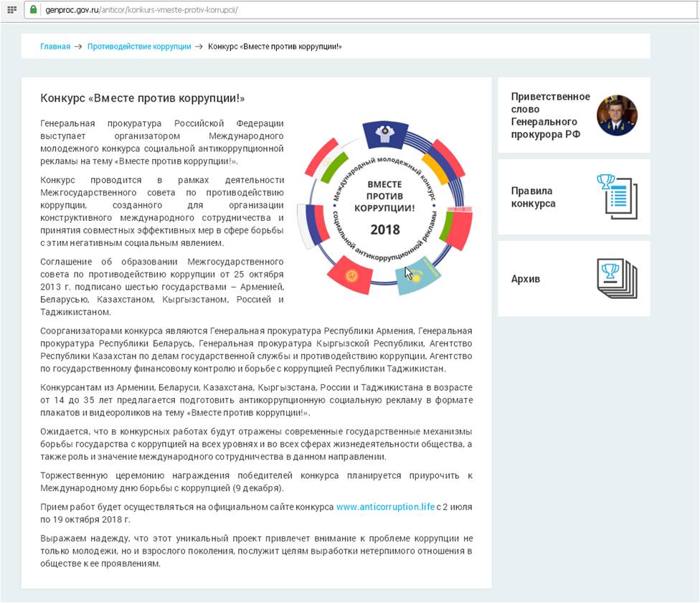
Task: Click the 2018 year in contest logo
Action: (x=385, y=229)
